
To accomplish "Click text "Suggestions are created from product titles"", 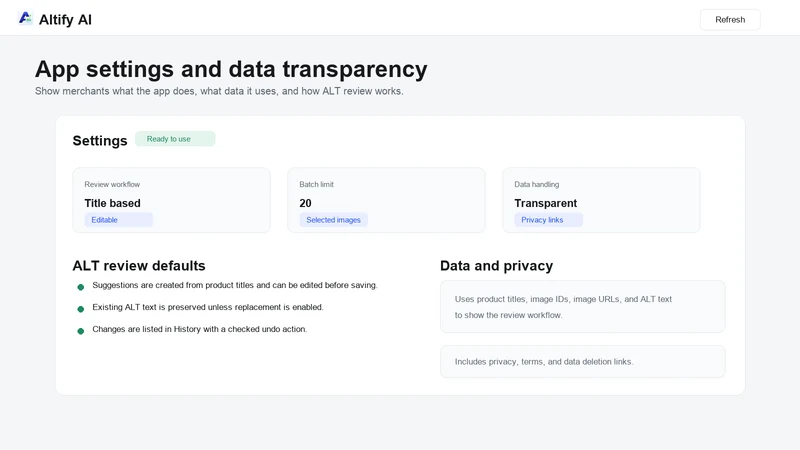I will (x=173, y=285).
